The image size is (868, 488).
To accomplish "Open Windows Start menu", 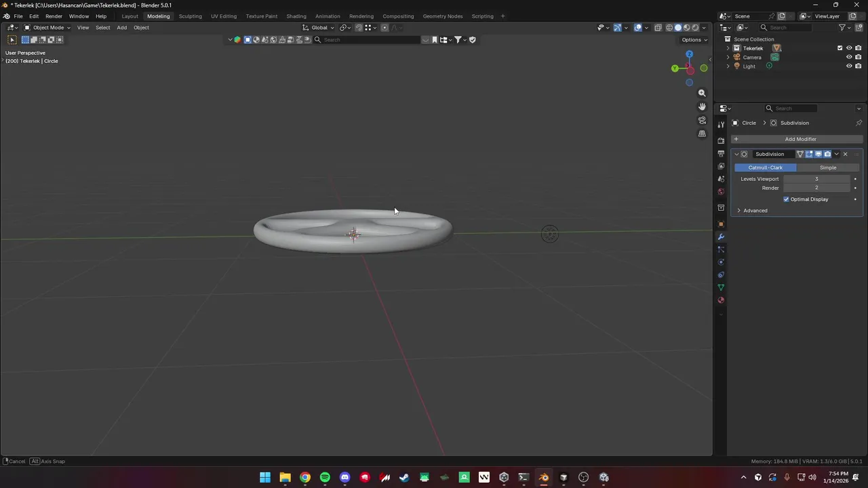I will (x=265, y=477).
